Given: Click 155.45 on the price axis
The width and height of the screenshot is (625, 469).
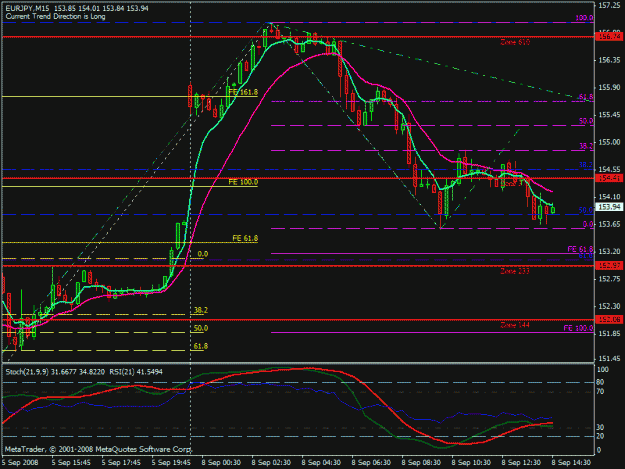Looking at the screenshot, I should click(x=610, y=115).
